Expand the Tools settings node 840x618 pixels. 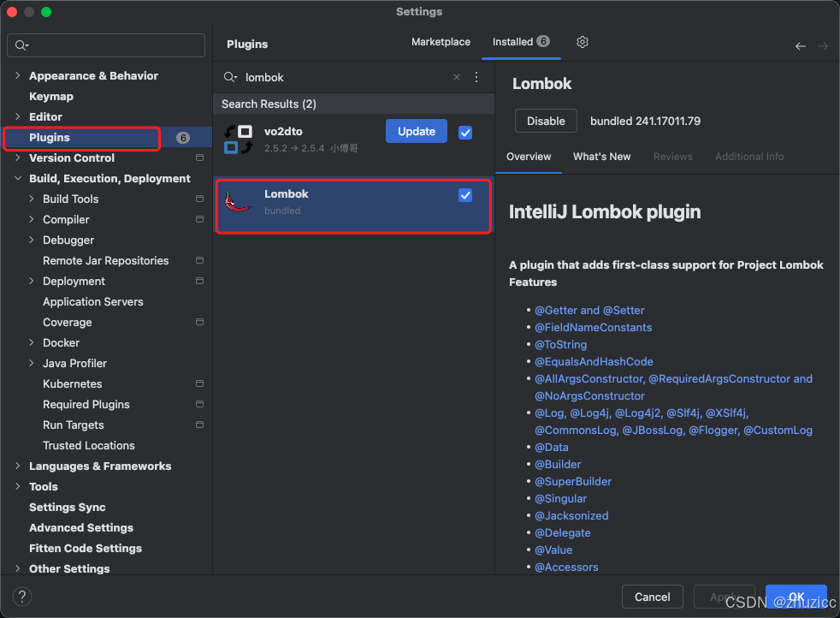point(18,486)
